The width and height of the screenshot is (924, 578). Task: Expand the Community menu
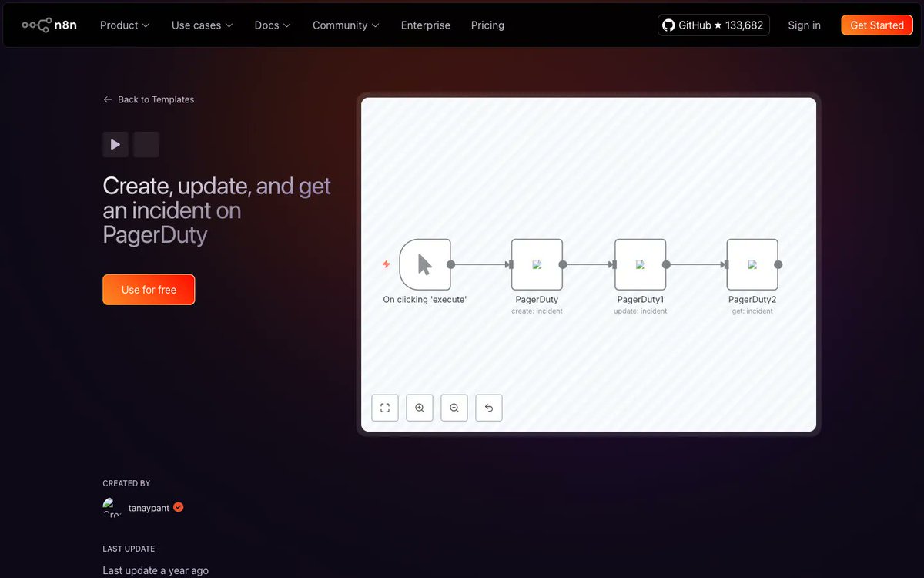click(346, 25)
